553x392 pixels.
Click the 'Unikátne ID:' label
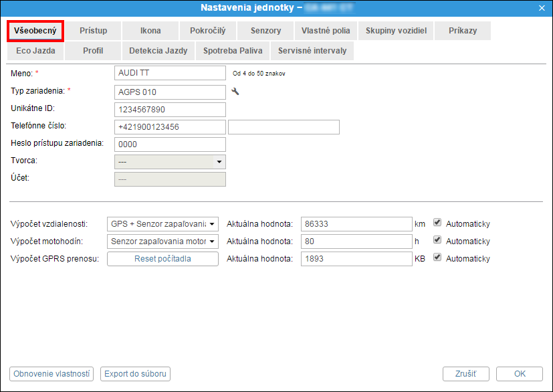click(x=33, y=108)
